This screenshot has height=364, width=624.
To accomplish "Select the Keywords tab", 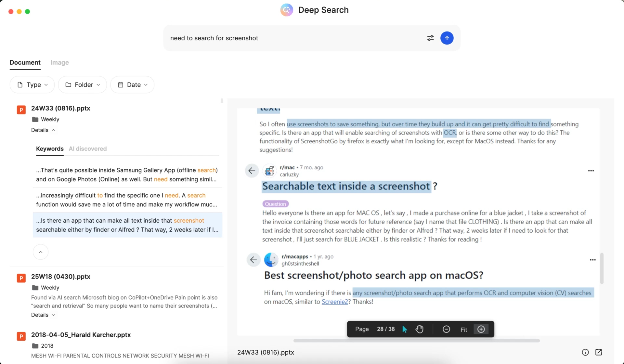I will coord(50,149).
